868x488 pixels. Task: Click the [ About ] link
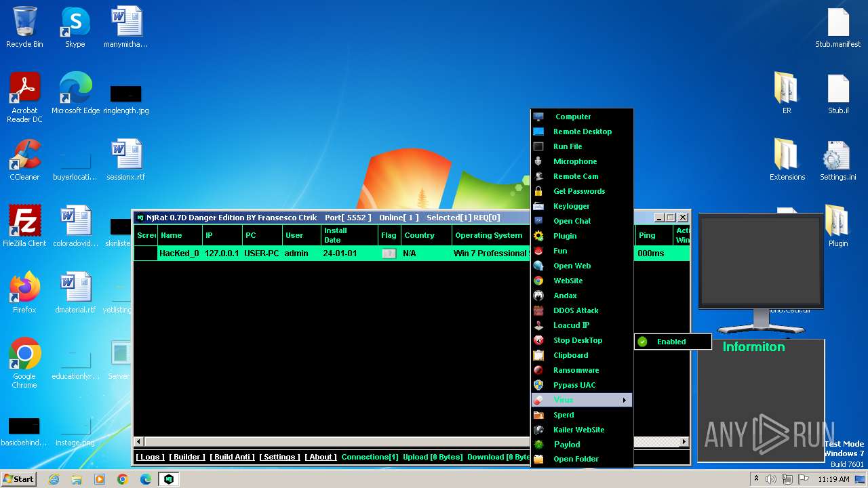coord(321,457)
